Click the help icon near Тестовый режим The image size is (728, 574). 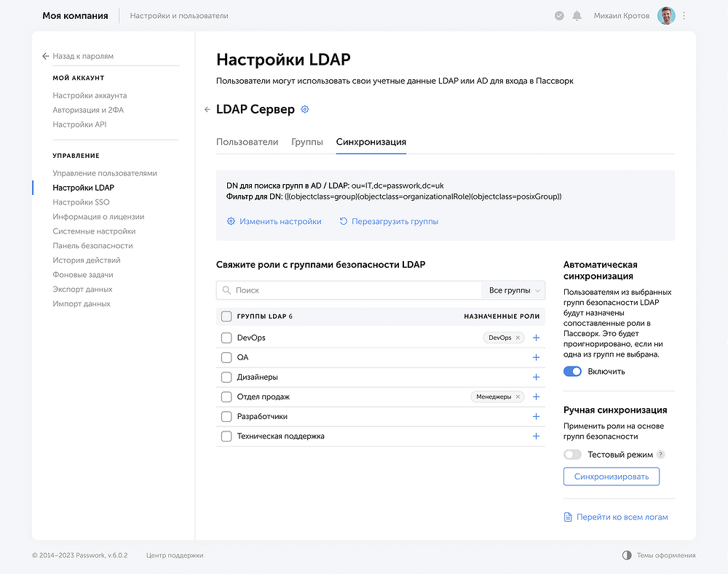tap(661, 455)
